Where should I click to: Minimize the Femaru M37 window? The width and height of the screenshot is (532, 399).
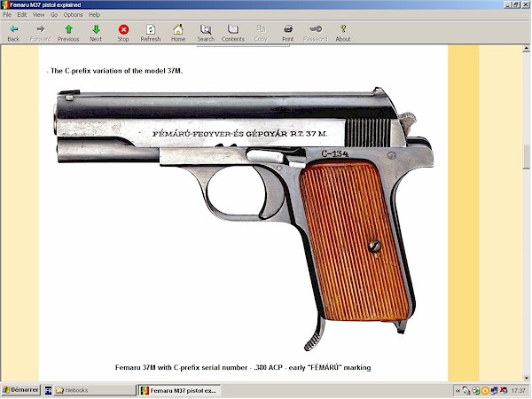[508, 4]
